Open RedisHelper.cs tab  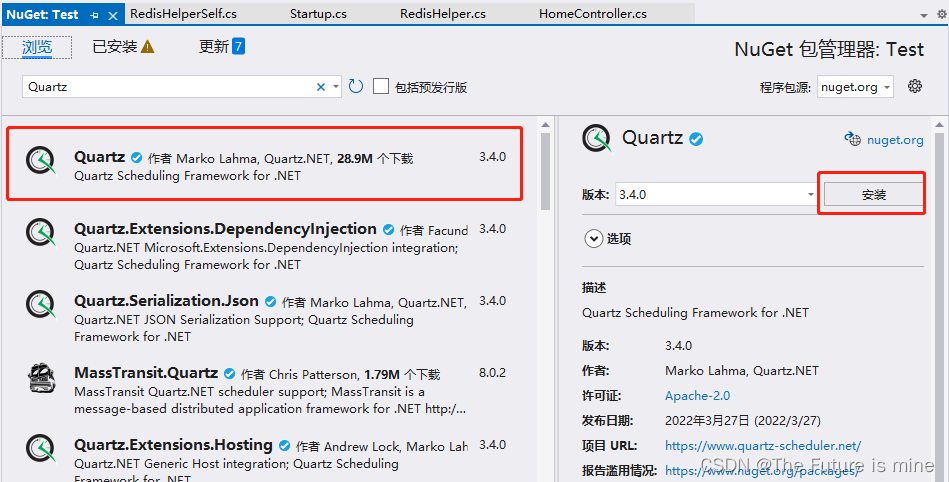coord(443,13)
